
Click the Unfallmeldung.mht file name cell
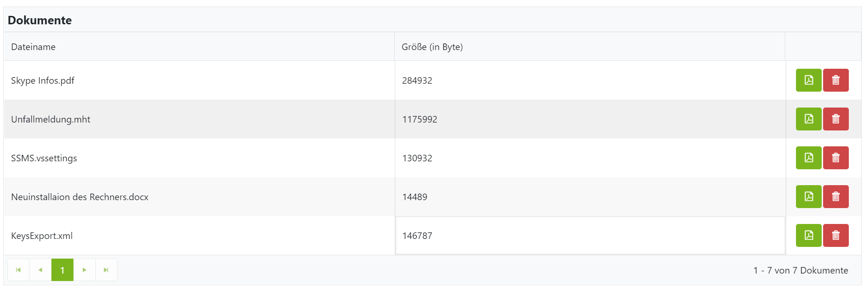coord(51,119)
